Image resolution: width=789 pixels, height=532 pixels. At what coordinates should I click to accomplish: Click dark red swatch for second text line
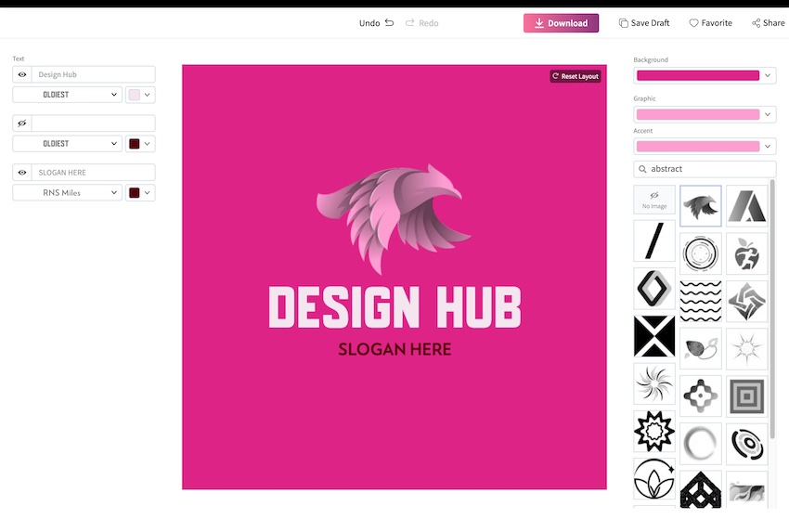click(135, 143)
